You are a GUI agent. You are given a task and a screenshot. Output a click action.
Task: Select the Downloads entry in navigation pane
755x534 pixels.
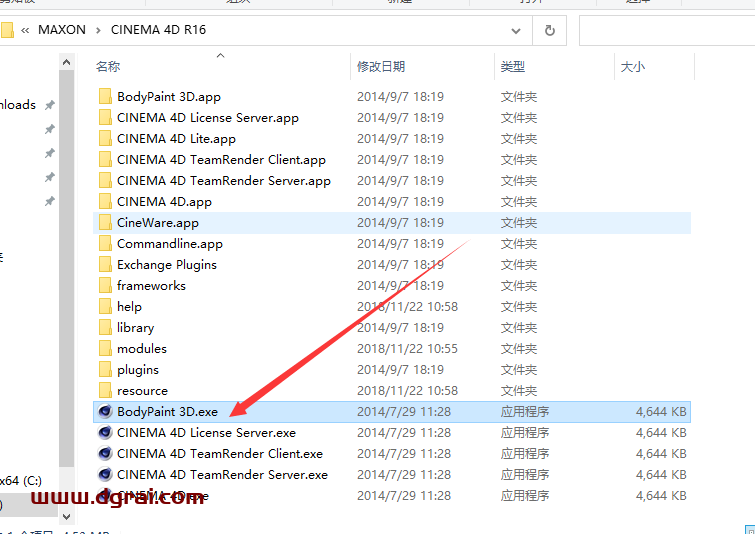coord(18,104)
